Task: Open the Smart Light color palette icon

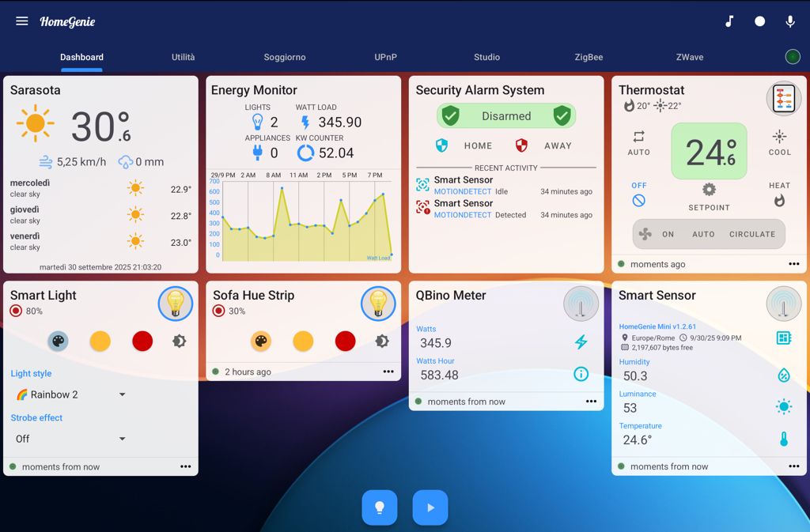Action: coord(58,341)
